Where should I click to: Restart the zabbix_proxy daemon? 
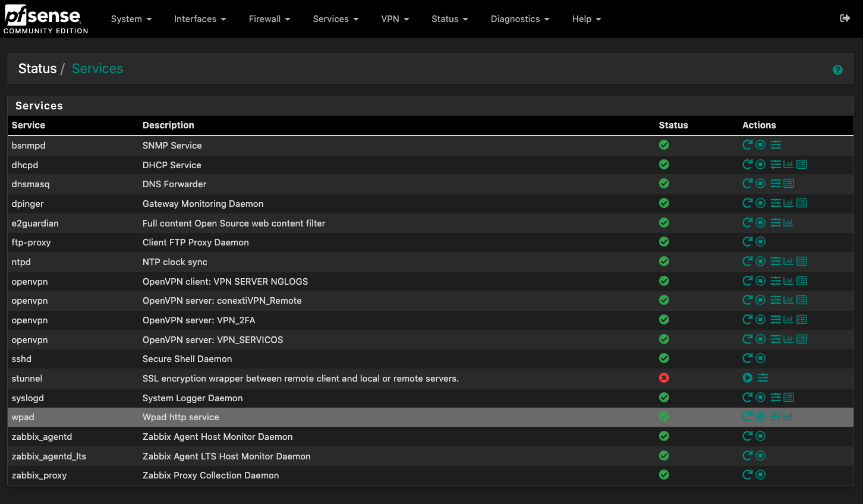click(747, 474)
